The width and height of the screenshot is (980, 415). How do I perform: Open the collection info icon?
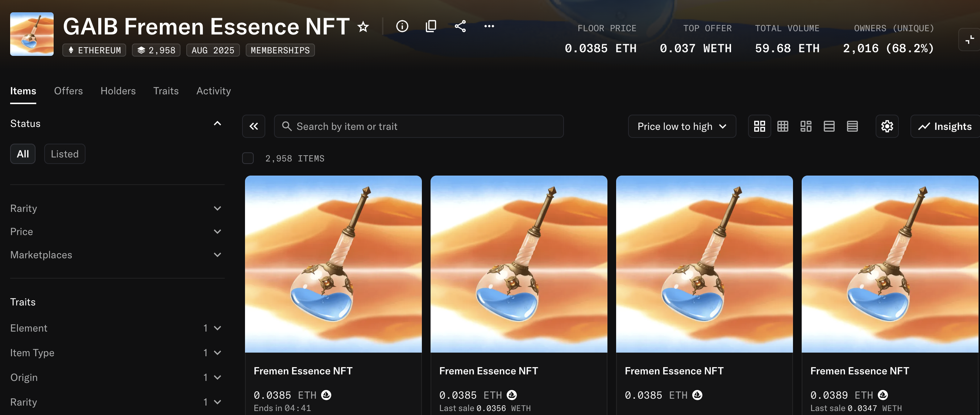402,26
